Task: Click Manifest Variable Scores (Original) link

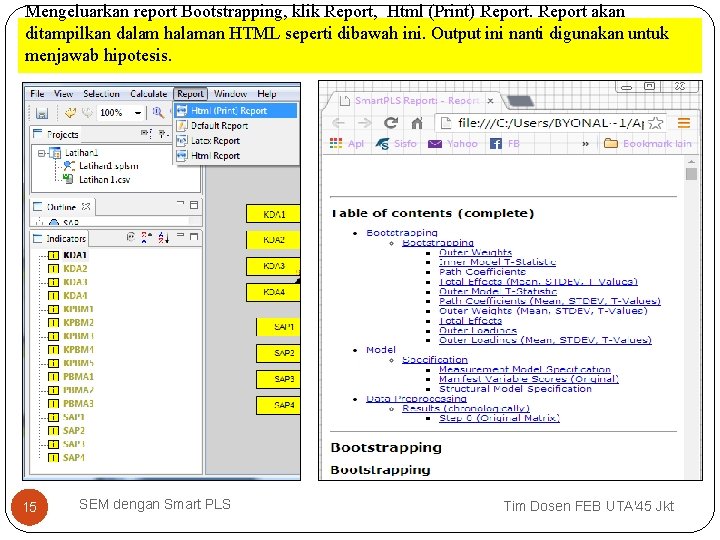Action: click(529, 379)
